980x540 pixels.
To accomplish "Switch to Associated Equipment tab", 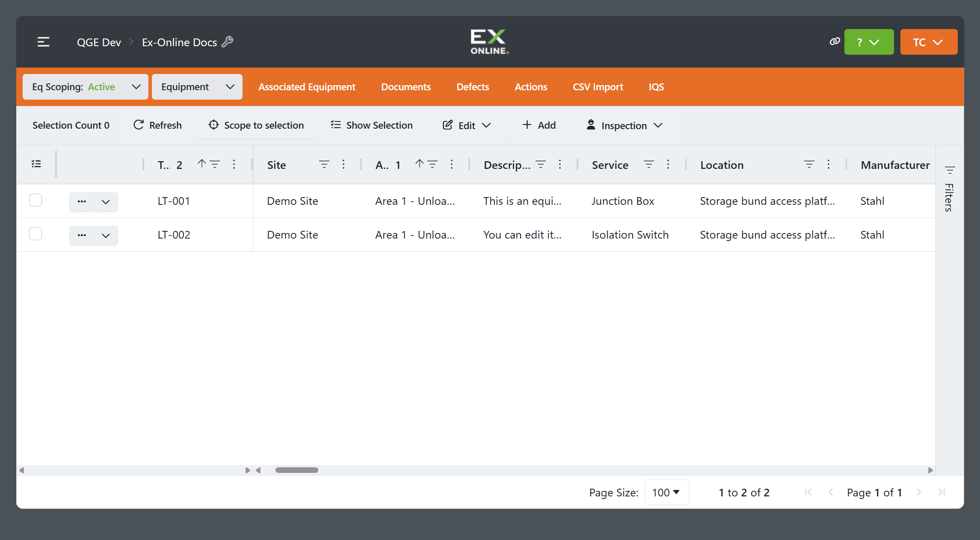I will tap(307, 87).
